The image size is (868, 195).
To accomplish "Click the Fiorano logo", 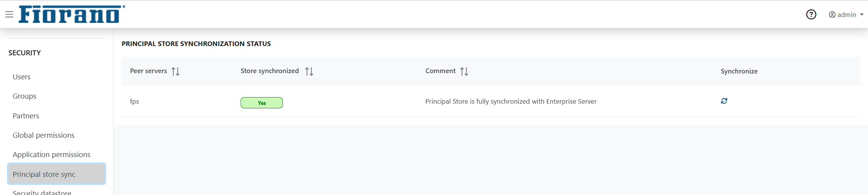I will point(72,14).
